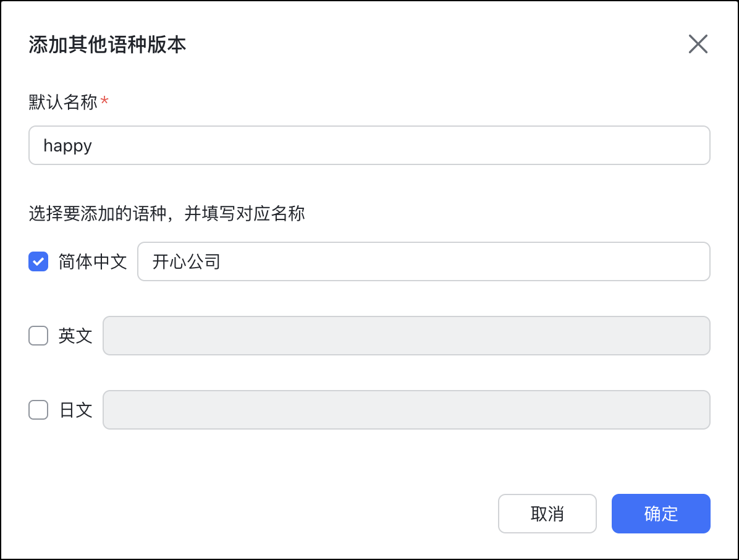This screenshot has height=560, width=739.
Task: Click the 确定 confirm button
Action: pyautogui.click(x=661, y=514)
